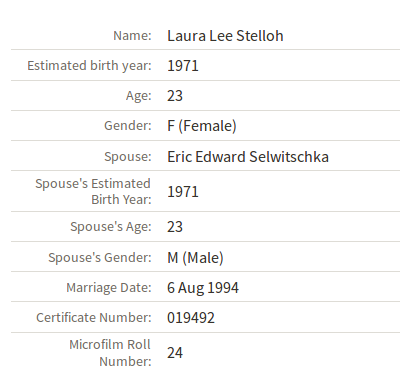This screenshot has height=374, width=401.
Task: Click the Gender field label
Action: click(128, 126)
